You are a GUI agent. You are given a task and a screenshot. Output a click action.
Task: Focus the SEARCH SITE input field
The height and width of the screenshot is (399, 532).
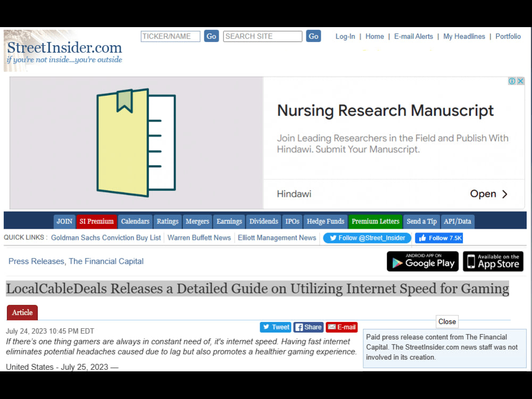click(x=263, y=36)
